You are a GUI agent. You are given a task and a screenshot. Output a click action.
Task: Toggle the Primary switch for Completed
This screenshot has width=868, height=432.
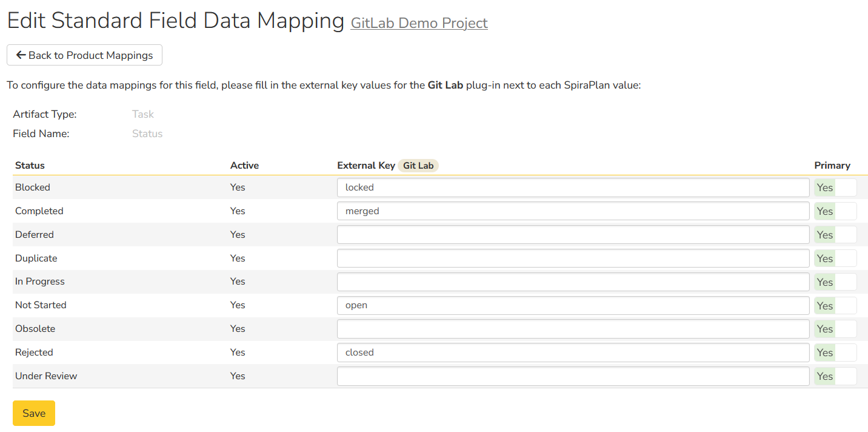click(x=835, y=211)
